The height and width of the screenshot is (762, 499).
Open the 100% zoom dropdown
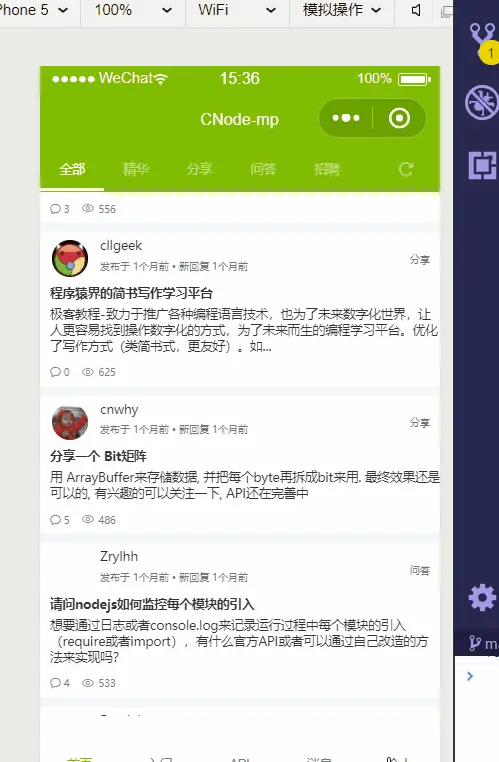133,10
